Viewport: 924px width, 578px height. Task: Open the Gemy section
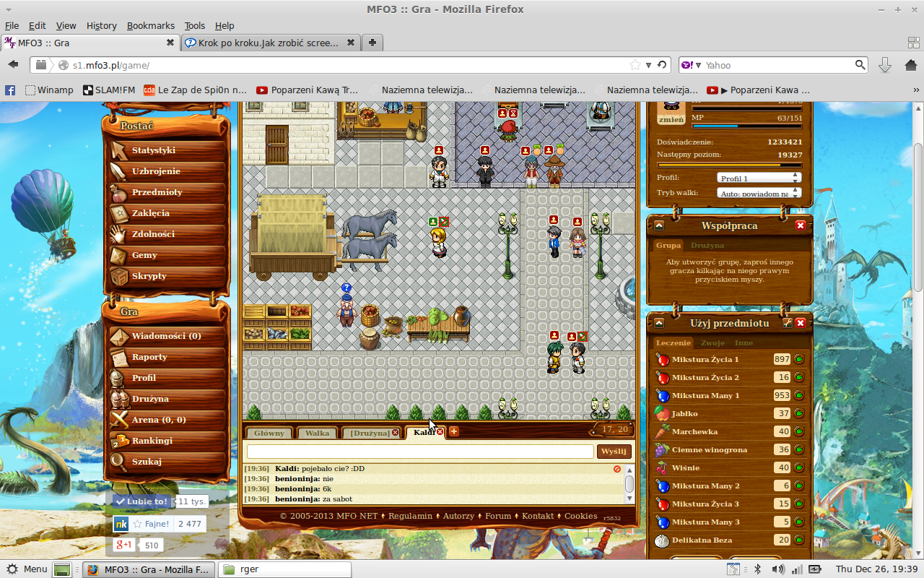[144, 255]
